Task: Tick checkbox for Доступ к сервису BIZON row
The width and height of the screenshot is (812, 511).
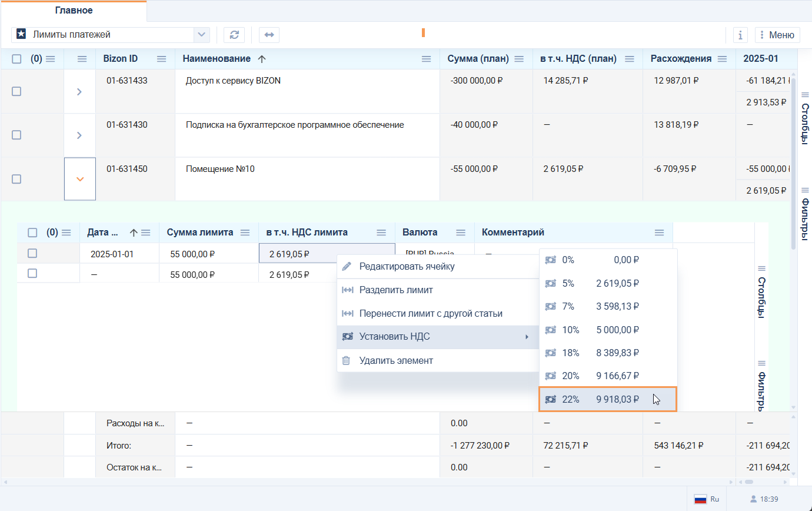Action: [x=16, y=91]
